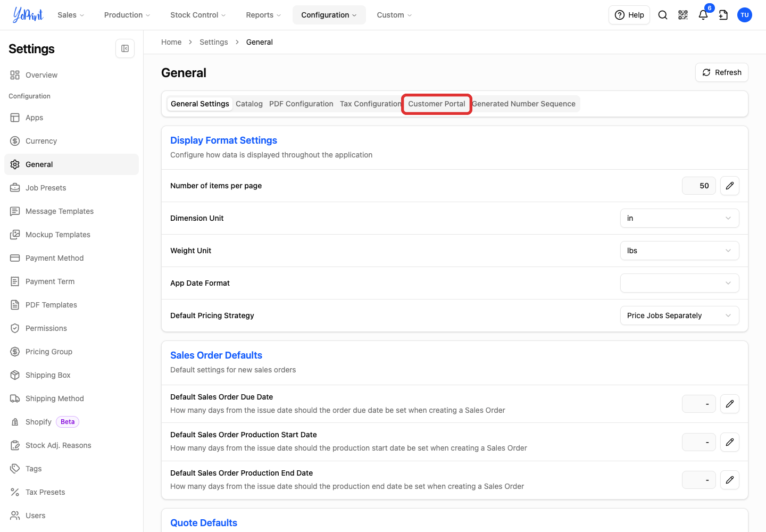Viewport: 766px width, 532px height.
Task: Open the Custom menu
Action: 394,15
